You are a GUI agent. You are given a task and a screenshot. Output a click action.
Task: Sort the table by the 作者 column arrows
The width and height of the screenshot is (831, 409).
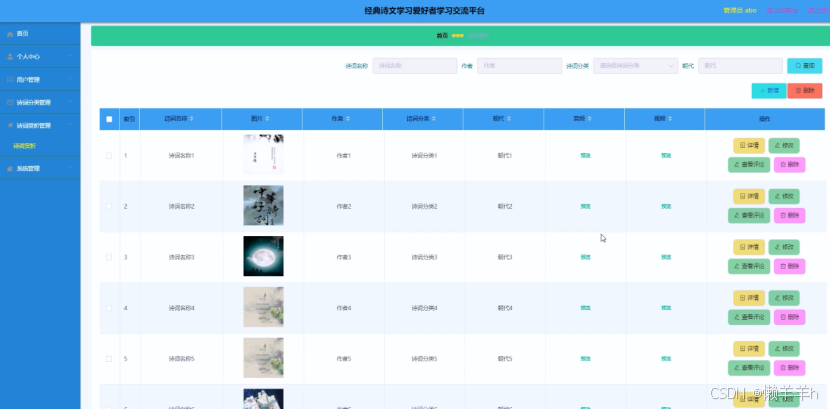pyautogui.click(x=348, y=119)
